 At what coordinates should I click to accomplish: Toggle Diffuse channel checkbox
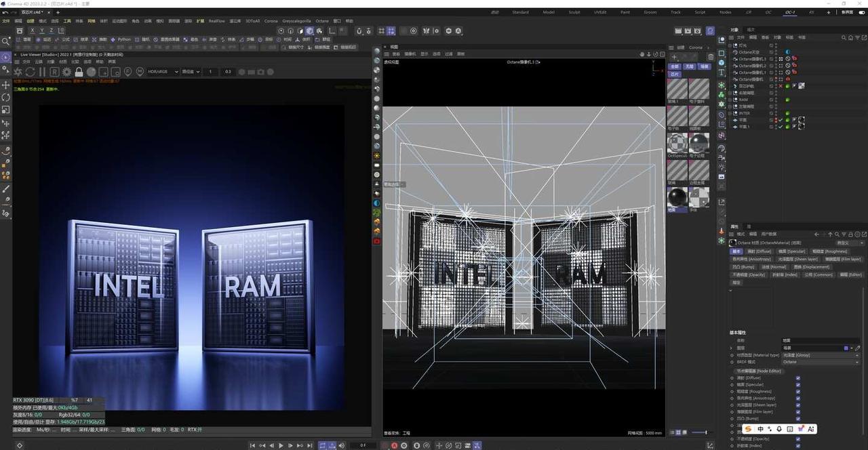[x=798, y=378]
